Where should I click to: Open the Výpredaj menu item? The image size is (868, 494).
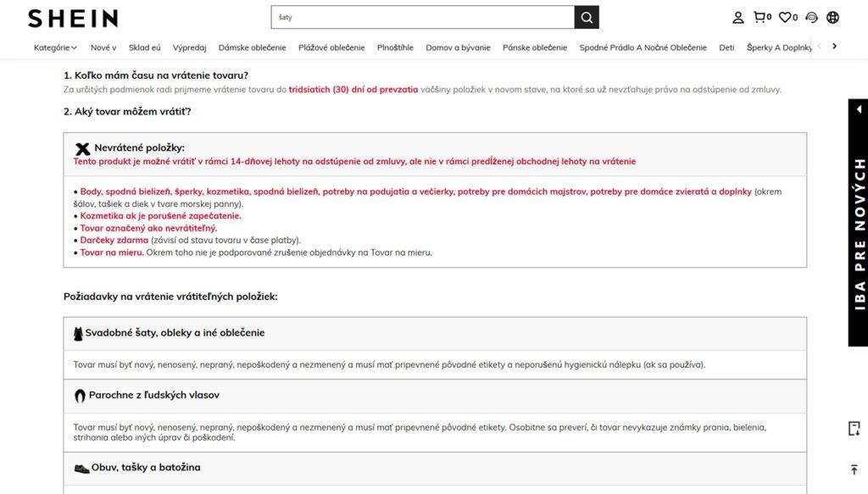189,47
